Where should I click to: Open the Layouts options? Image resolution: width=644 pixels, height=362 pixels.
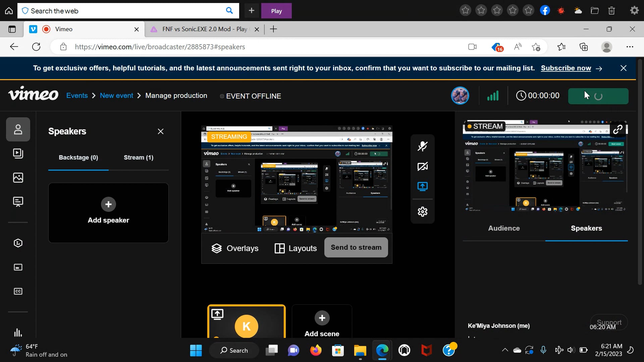[296, 248]
